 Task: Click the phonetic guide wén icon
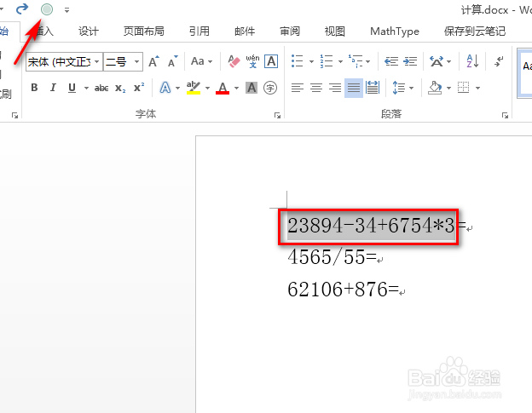[x=252, y=61]
